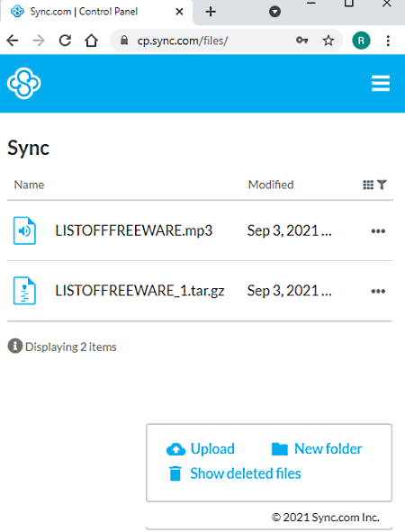
Task: Open the tab search dropdown arrow
Action: (274, 12)
